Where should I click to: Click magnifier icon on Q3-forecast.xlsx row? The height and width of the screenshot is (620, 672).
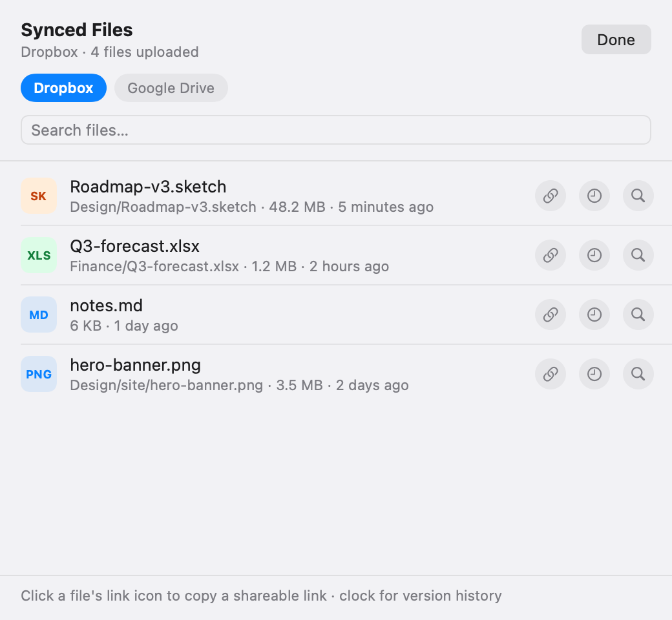(x=638, y=255)
